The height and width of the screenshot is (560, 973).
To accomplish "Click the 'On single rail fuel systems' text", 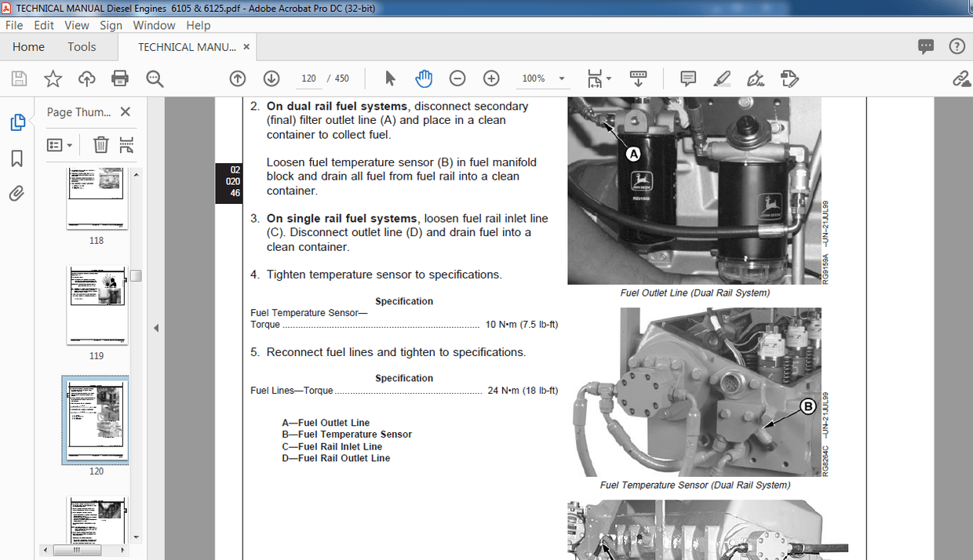I will click(341, 219).
